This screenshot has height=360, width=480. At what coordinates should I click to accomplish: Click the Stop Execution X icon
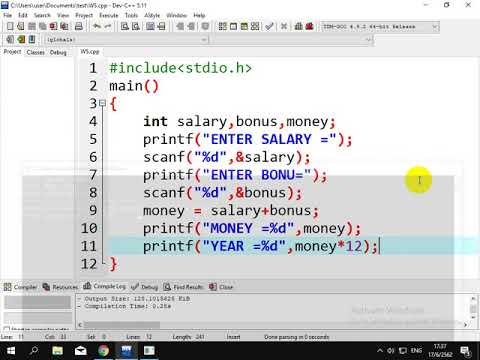pos(284,26)
